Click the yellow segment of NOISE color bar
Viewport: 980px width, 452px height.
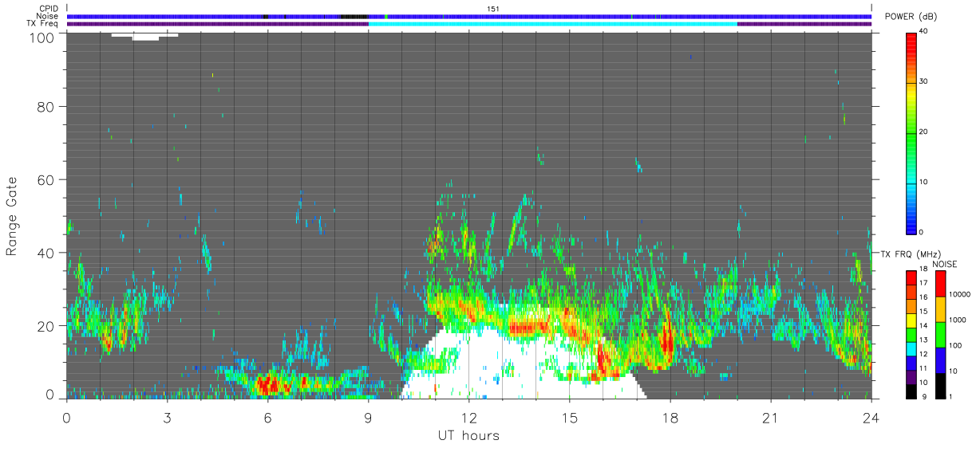point(939,309)
